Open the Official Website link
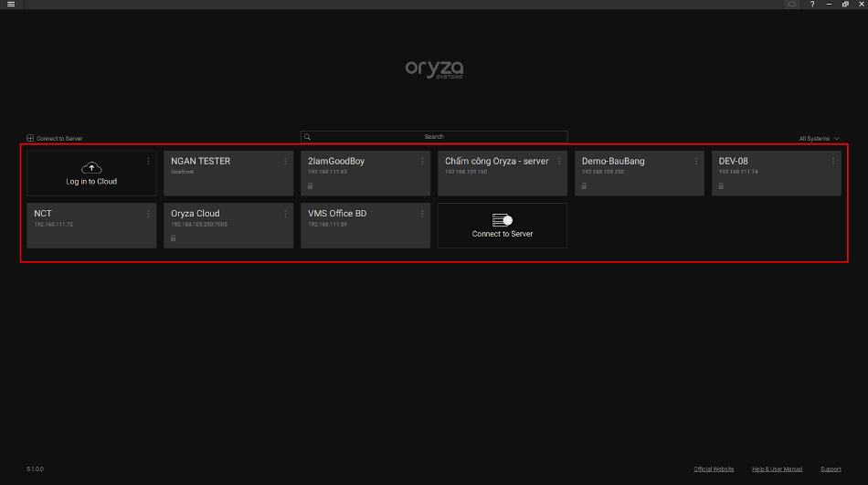Screen dimensions: 868x485 (x=714, y=469)
